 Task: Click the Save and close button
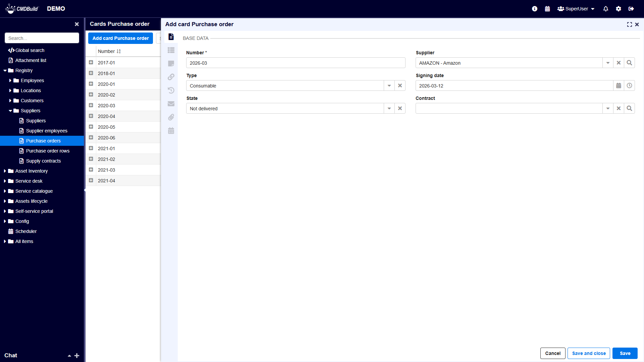pyautogui.click(x=589, y=353)
